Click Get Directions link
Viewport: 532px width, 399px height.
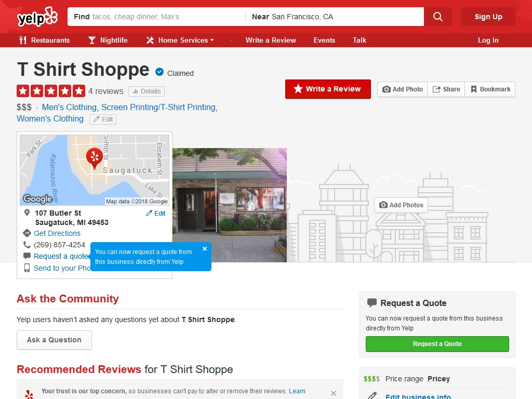[x=57, y=233]
